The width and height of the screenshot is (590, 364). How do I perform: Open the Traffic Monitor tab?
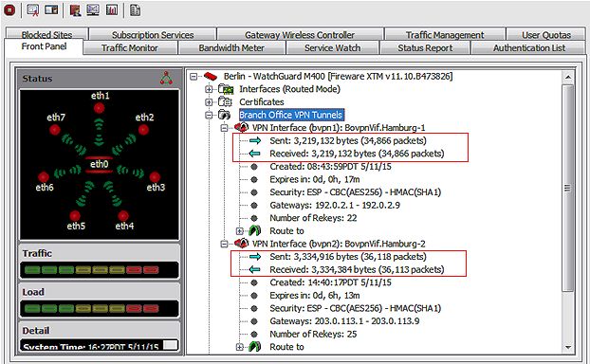click(130, 48)
